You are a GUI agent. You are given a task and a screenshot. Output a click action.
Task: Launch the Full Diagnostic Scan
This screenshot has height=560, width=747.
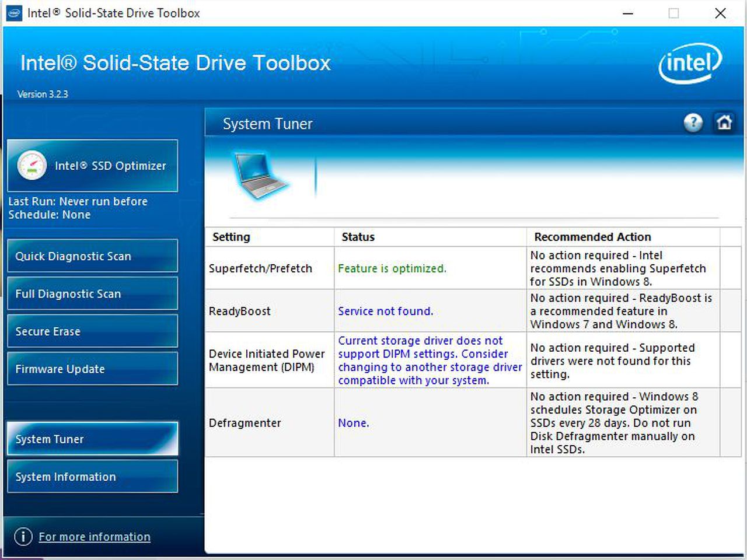[x=92, y=293]
